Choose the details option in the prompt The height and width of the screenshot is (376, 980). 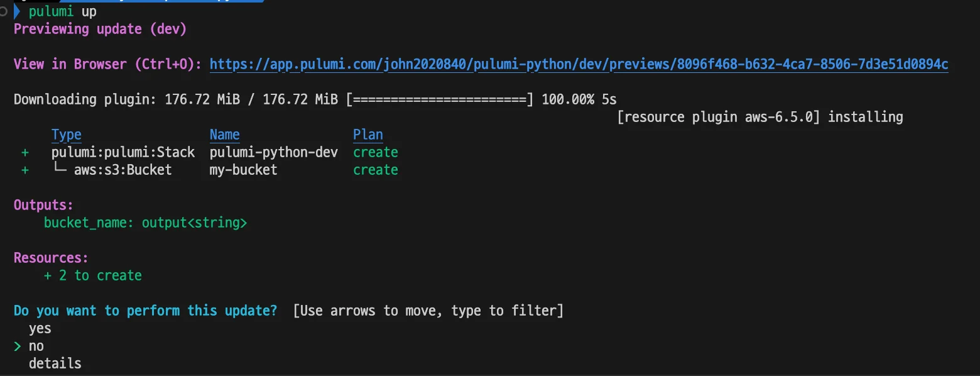tap(55, 363)
